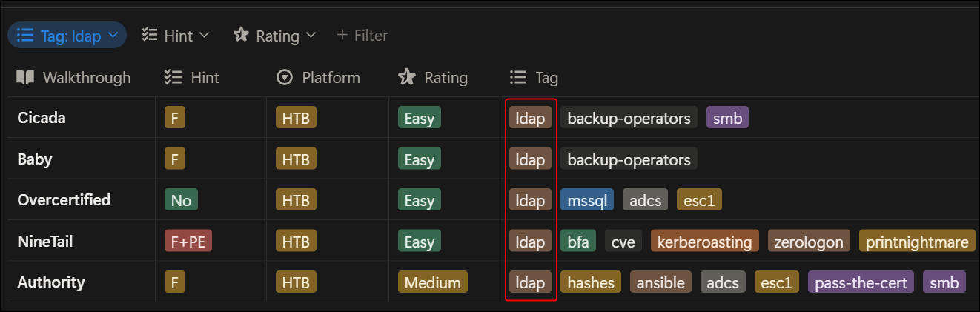Open the Baby walkthrough page

(x=35, y=159)
